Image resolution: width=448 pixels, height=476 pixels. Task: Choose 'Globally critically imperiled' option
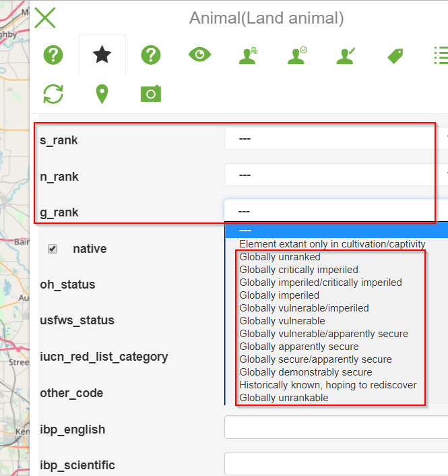tap(298, 270)
